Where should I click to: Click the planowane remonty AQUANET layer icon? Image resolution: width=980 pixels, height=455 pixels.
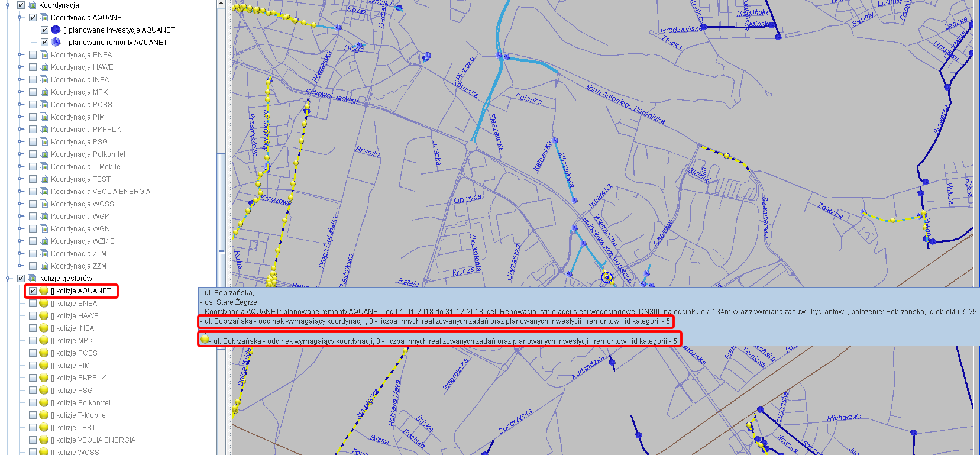point(56,42)
